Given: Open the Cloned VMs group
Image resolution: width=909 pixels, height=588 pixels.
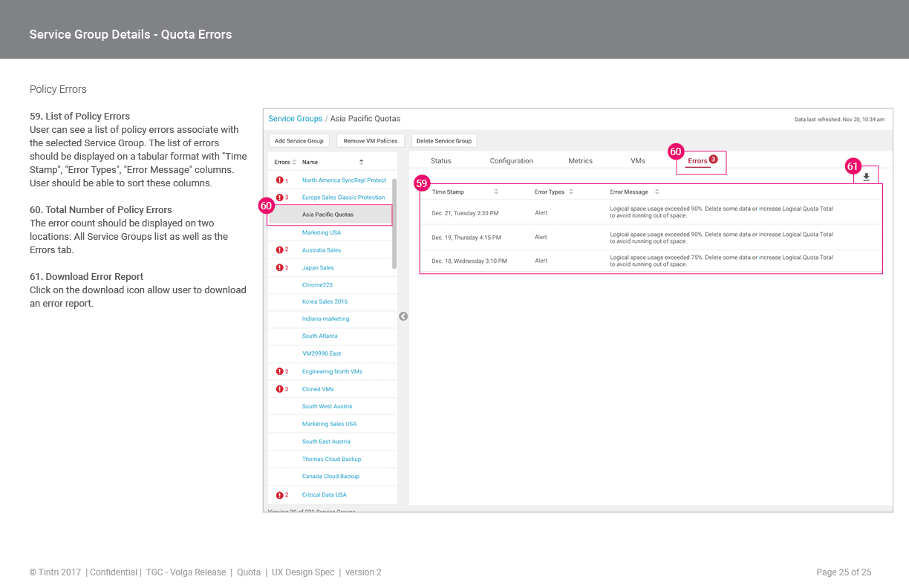Looking at the screenshot, I should click(318, 389).
